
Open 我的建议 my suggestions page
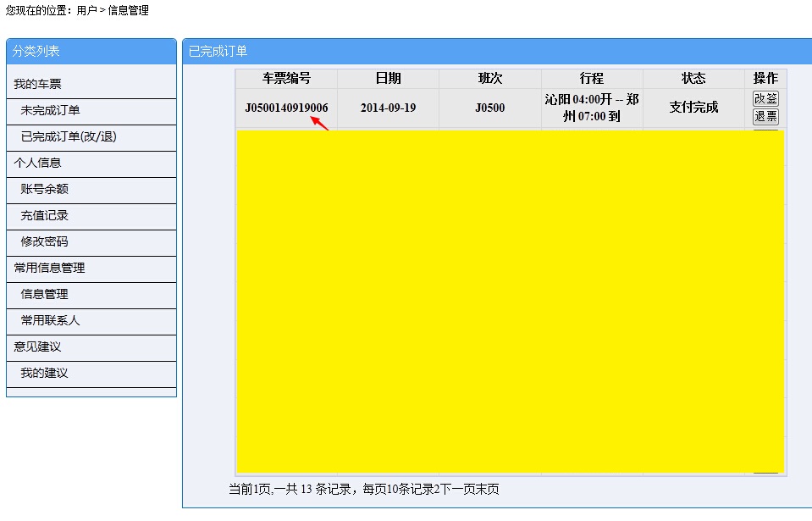pos(44,373)
